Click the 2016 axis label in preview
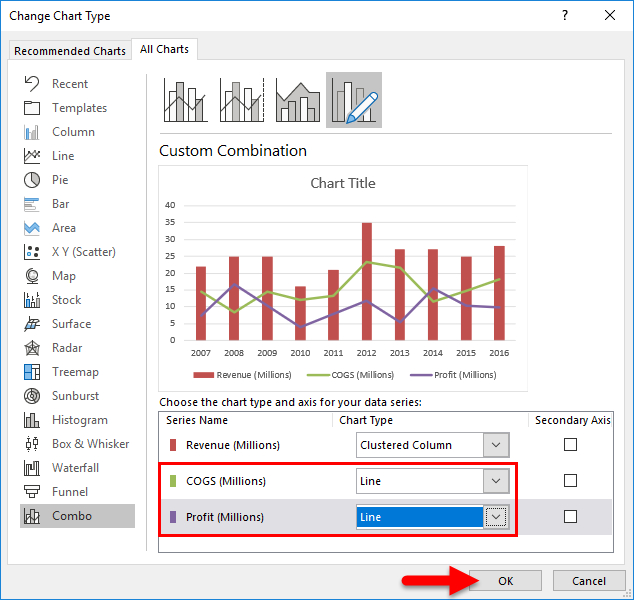 click(x=499, y=353)
